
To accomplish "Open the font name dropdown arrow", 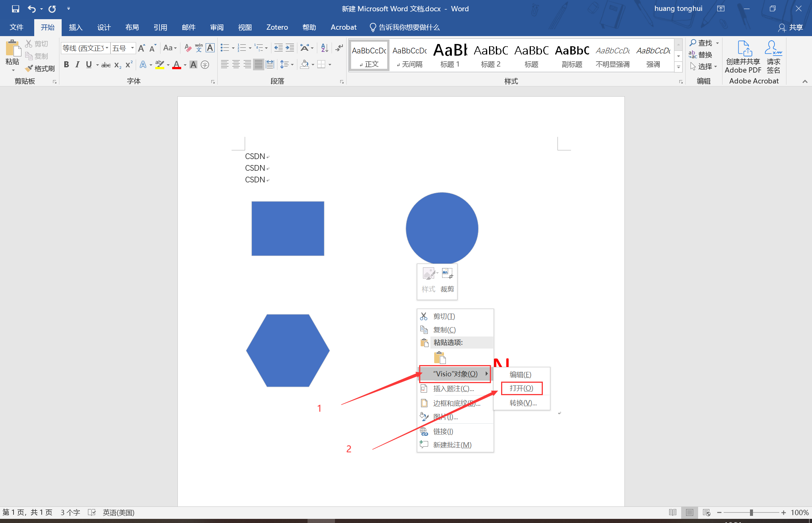I will pyautogui.click(x=107, y=48).
